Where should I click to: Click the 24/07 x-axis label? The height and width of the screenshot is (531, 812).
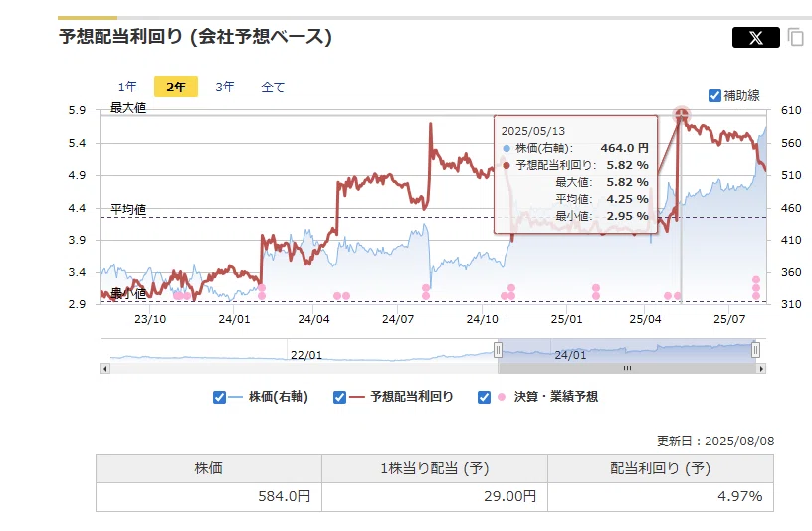(398, 319)
